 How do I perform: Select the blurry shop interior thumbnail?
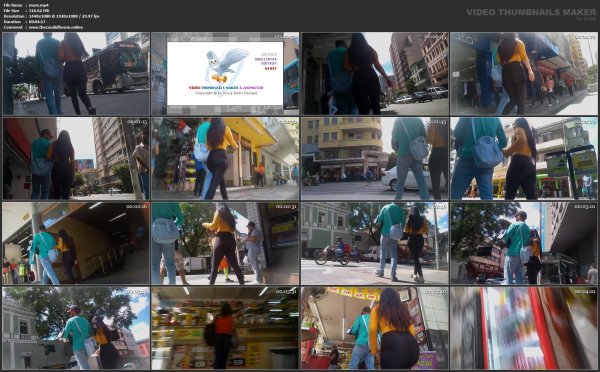pyautogui.click(x=225, y=328)
